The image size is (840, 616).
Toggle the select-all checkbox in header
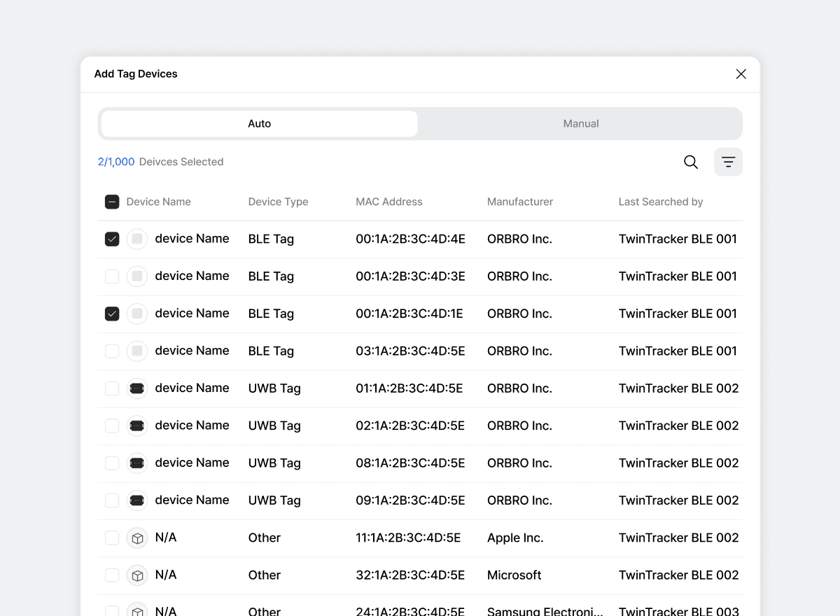pos(112,202)
